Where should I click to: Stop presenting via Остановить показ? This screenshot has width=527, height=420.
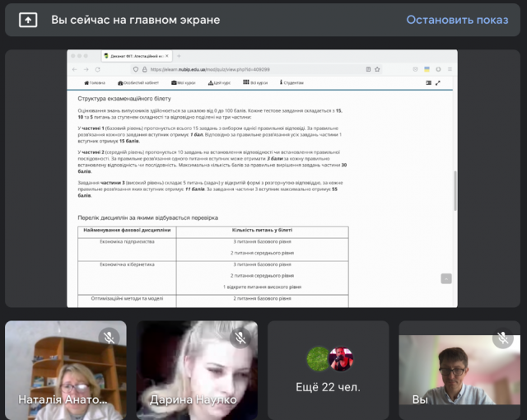pos(457,20)
